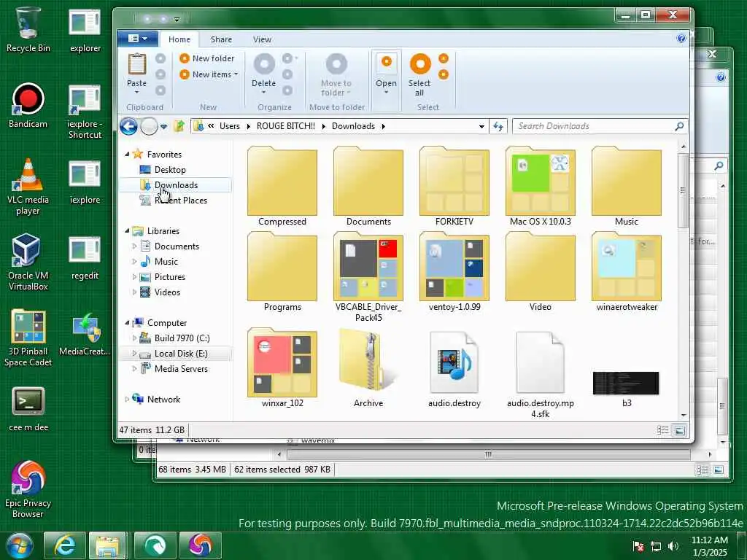Open Oracle VM VirtualBox shortcut
This screenshot has width=747, height=560.
point(28,262)
